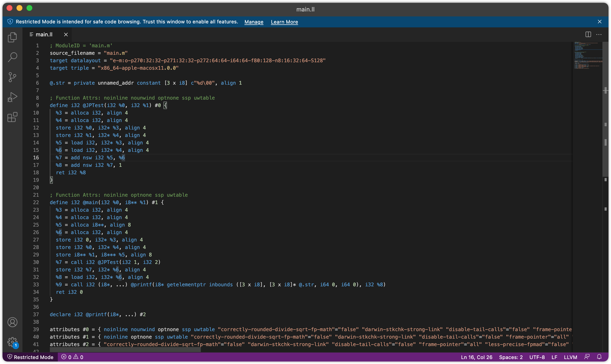
Task: Click 'getelementptr' on line 33
Action: click(x=186, y=285)
